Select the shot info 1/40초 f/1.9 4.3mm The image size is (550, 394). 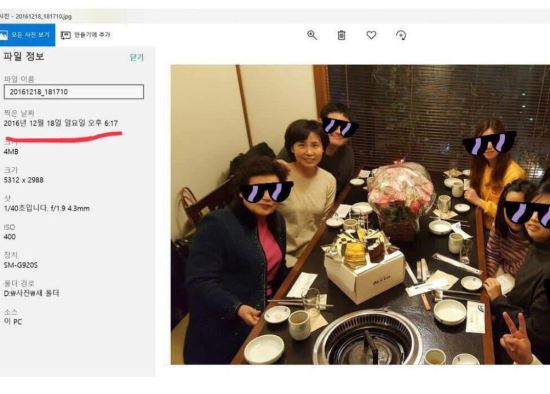point(47,208)
